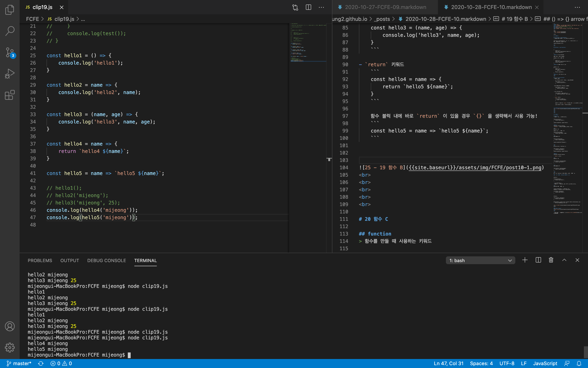Viewport: 588px width, 368px height.
Task: Click the feedback icon in status bar
Action: [567, 363]
